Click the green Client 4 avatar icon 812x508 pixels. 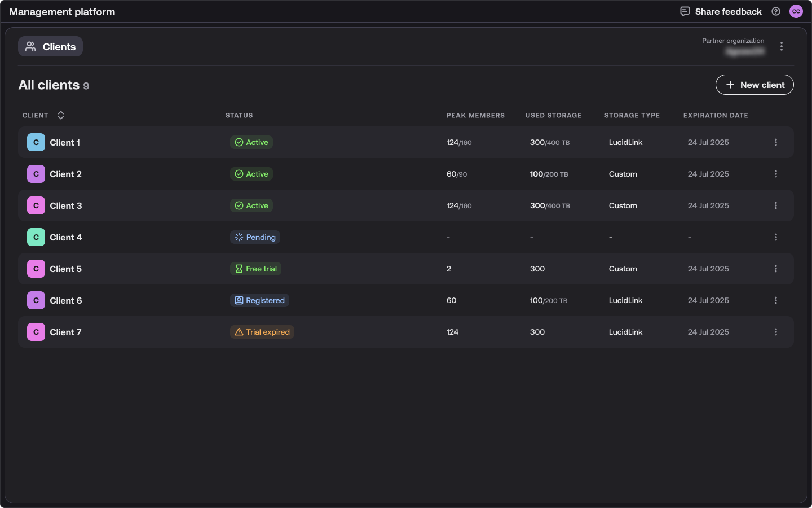[36, 237]
